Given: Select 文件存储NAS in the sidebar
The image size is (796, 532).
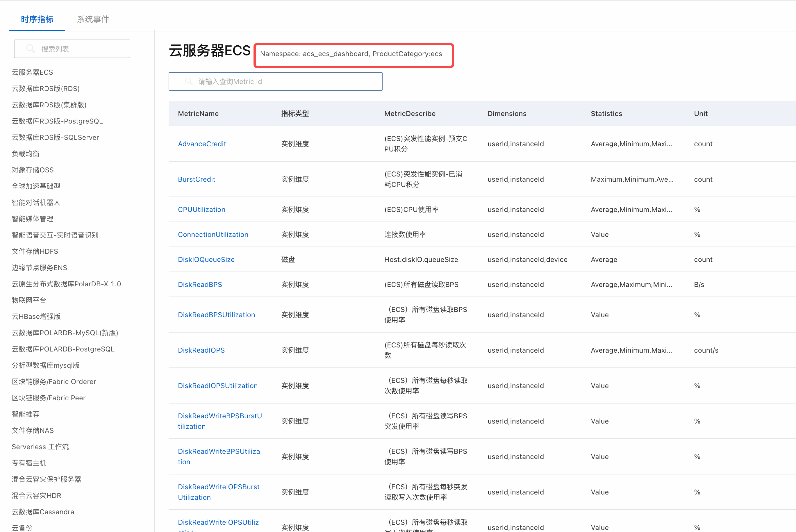Looking at the screenshot, I should pos(33,431).
